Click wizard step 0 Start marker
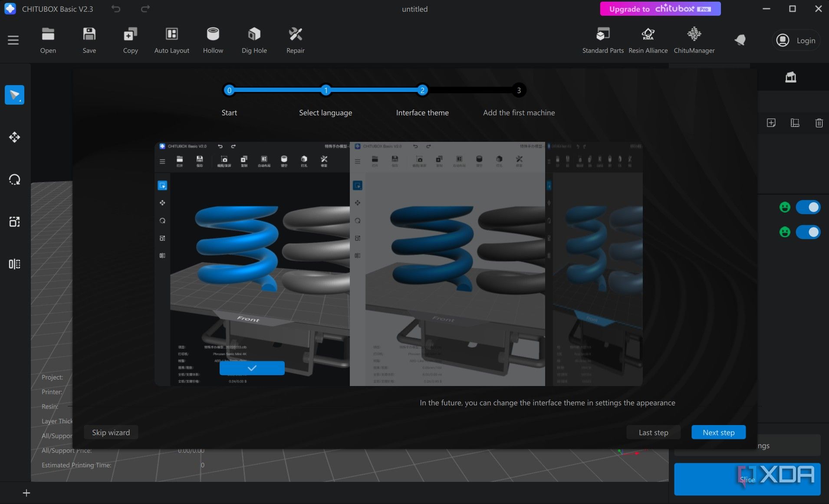 tap(229, 90)
